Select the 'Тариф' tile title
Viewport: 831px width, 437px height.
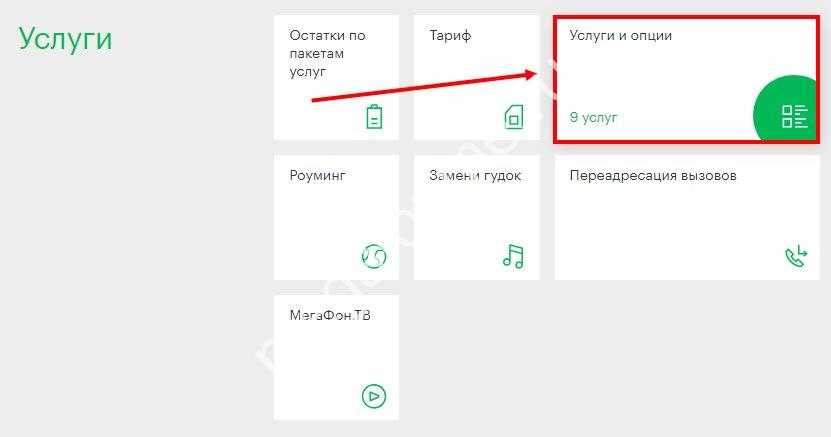[x=450, y=35]
